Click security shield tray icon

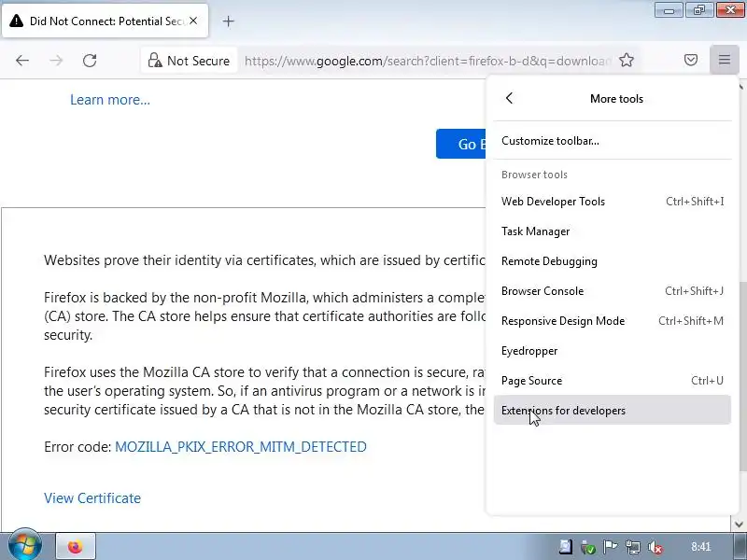(588, 547)
